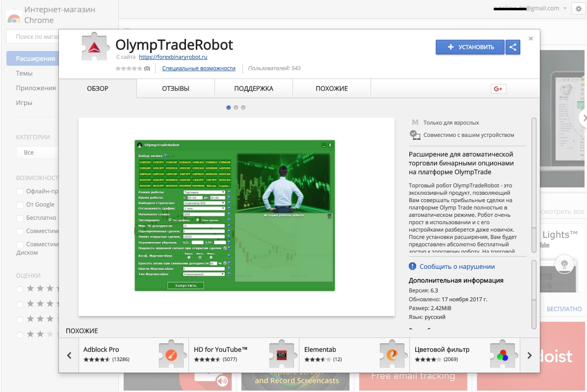Enable the Офлайн-приложения checkbox
Image resolution: width=587 pixels, height=392 pixels.
tap(20, 191)
